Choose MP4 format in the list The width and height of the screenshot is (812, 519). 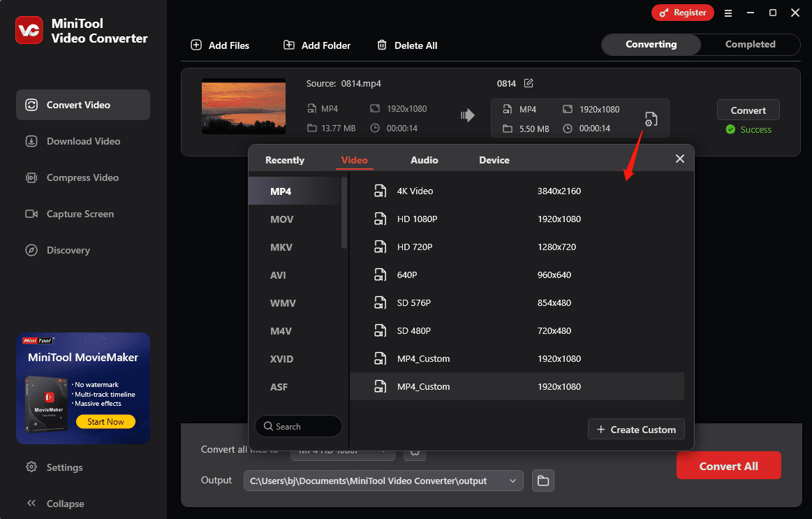[x=295, y=191]
